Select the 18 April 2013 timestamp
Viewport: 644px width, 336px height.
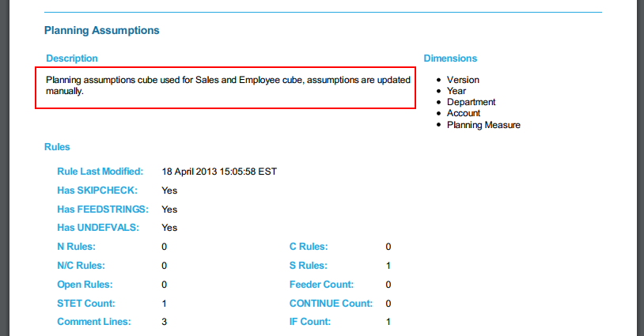click(x=219, y=172)
